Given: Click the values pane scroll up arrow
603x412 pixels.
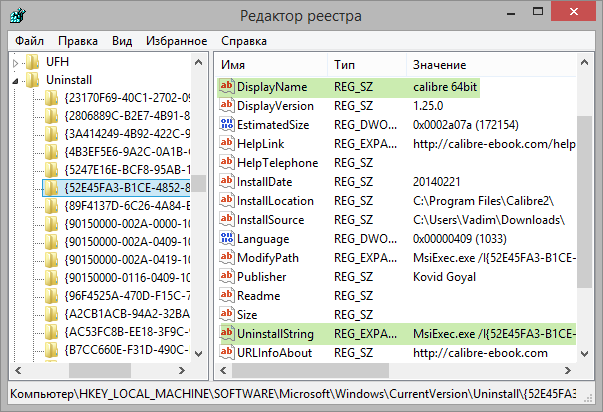Looking at the screenshot, I should click(x=585, y=62).
